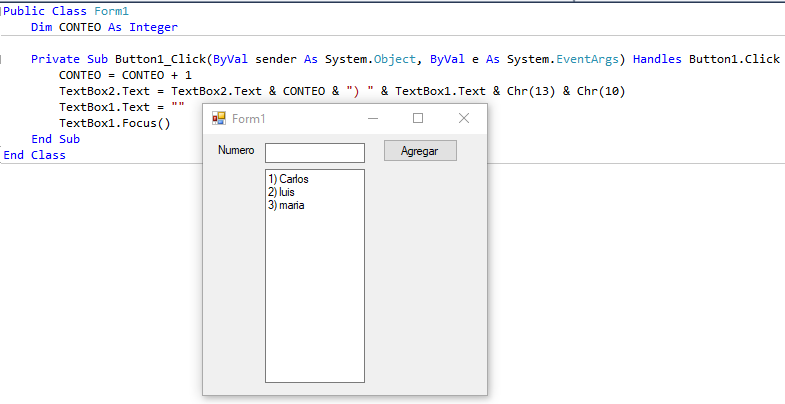This screenshot has height=404, width=785.
Task: Close the Form1 window
Action: [x=464, y=118]
